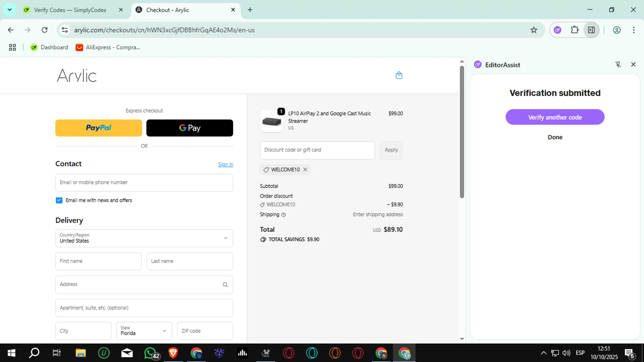Focus the Email or mobile phone number field
644x362 pixels.
144,183
